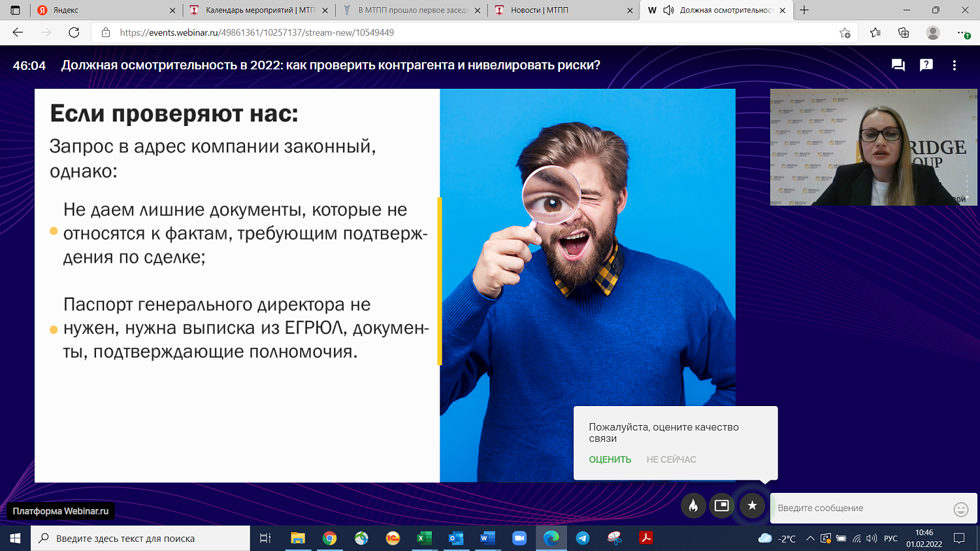Open network settings in tray
Viewport: 980px width, 551px height.
point(857,539)
